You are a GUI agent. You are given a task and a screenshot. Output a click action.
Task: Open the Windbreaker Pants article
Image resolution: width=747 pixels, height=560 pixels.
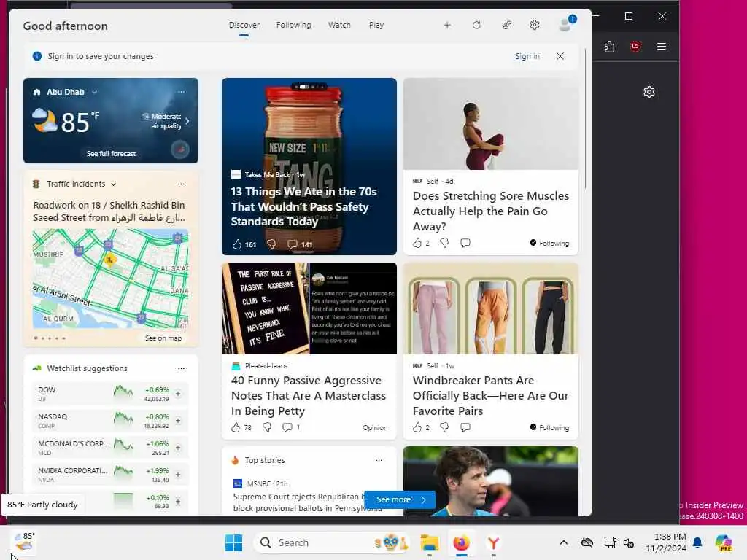click(491, 396)
